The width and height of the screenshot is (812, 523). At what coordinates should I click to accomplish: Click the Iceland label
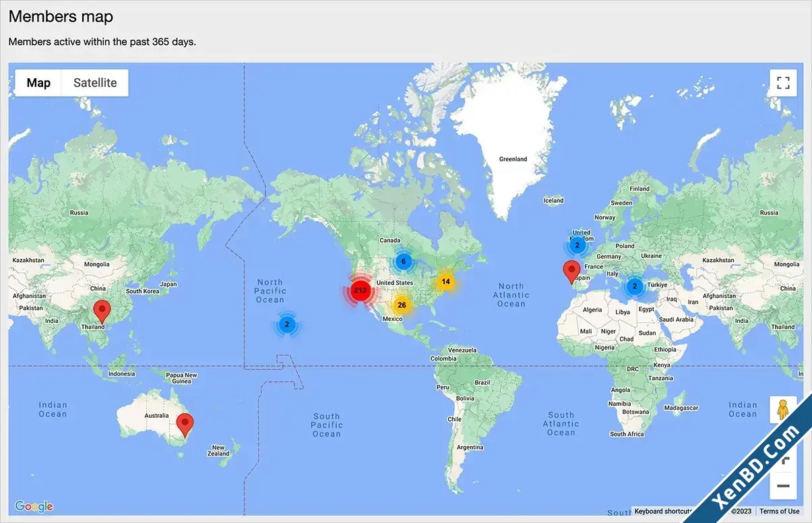553,200
